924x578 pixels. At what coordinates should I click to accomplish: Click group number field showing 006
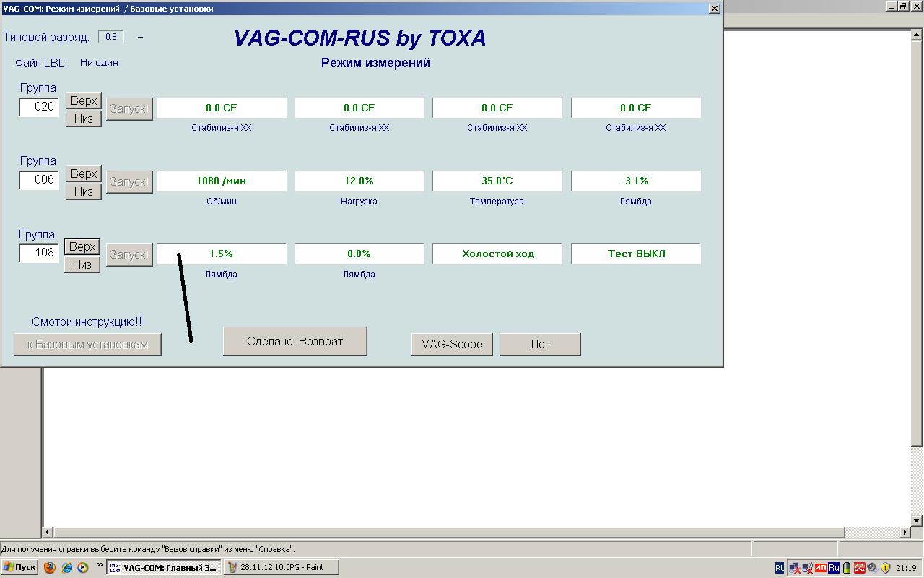pos(39,180)
